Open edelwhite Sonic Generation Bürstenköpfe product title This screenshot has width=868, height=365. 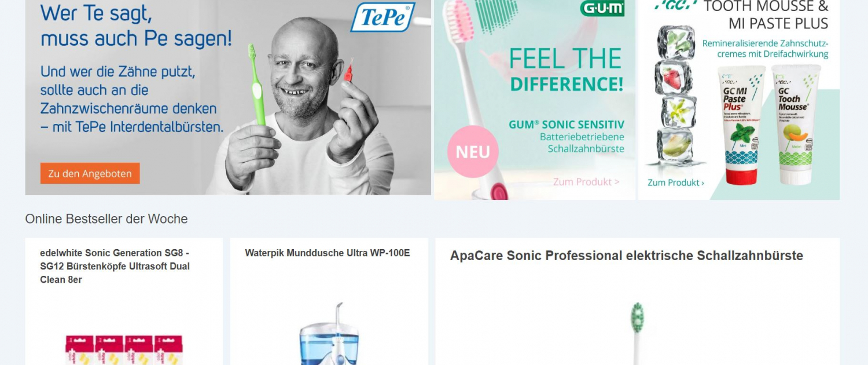pos(115,266)
